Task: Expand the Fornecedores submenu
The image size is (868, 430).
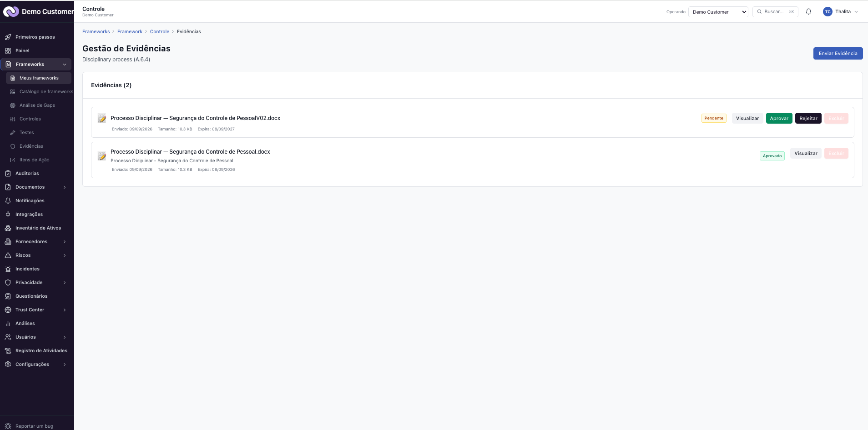Action: coord(65,242)
